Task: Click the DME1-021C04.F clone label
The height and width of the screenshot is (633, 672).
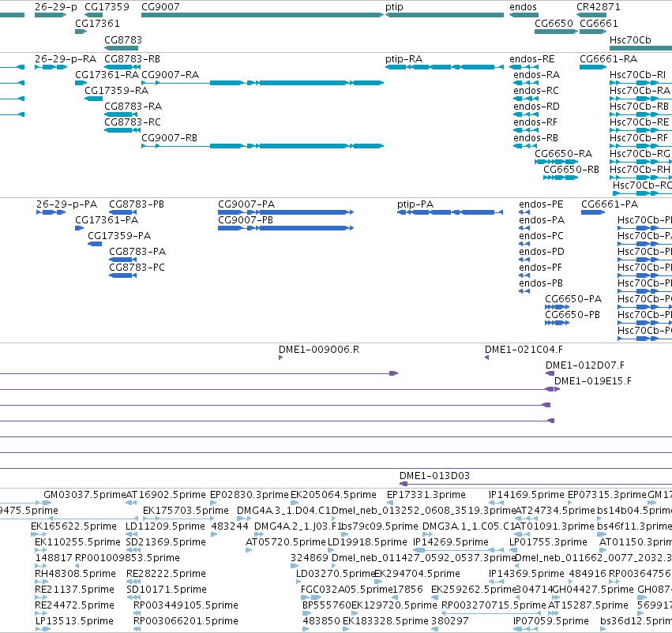Action: (524, 350)
